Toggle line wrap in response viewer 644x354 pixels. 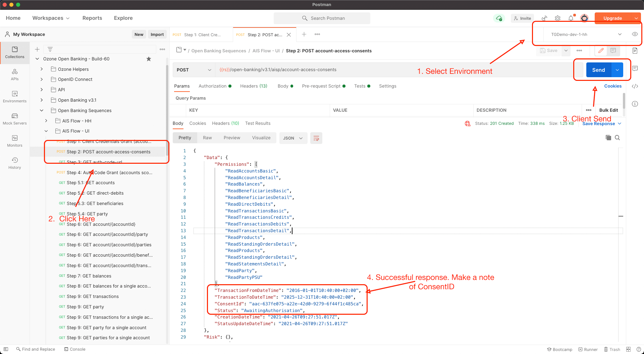[316, 138]
